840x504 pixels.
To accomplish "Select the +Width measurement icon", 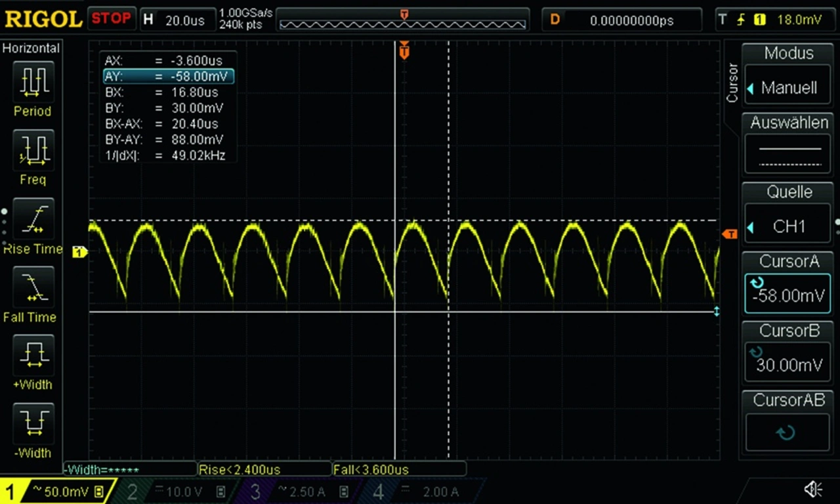I will (x=32, y=356).
